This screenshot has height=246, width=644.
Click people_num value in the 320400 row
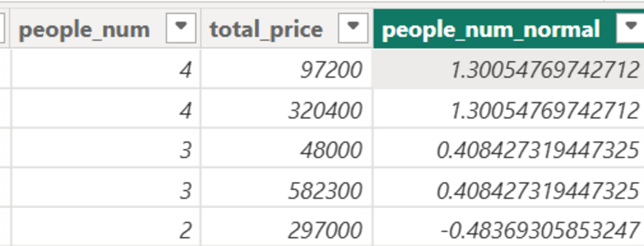(185, 110)
